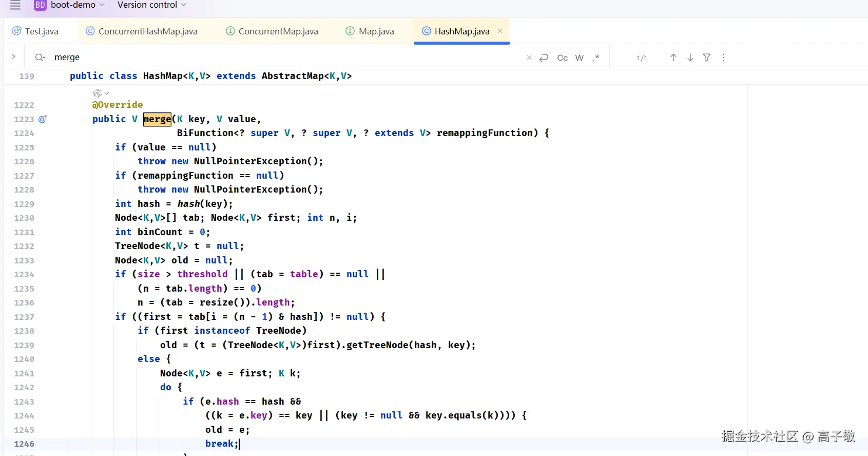
Task: Open the boot-demo project dropdown
Action: (78, 5)
